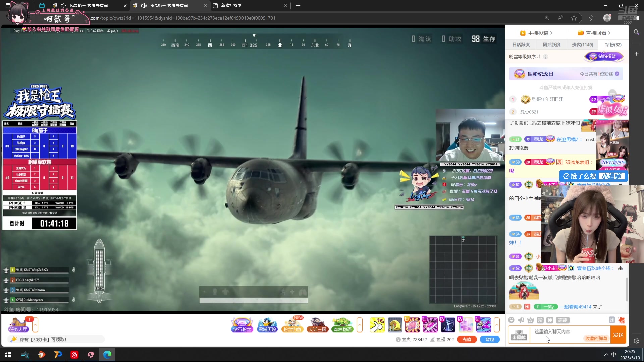Click the browser sidebar plus icon
The image size is (644, 362).
point(636,54)
